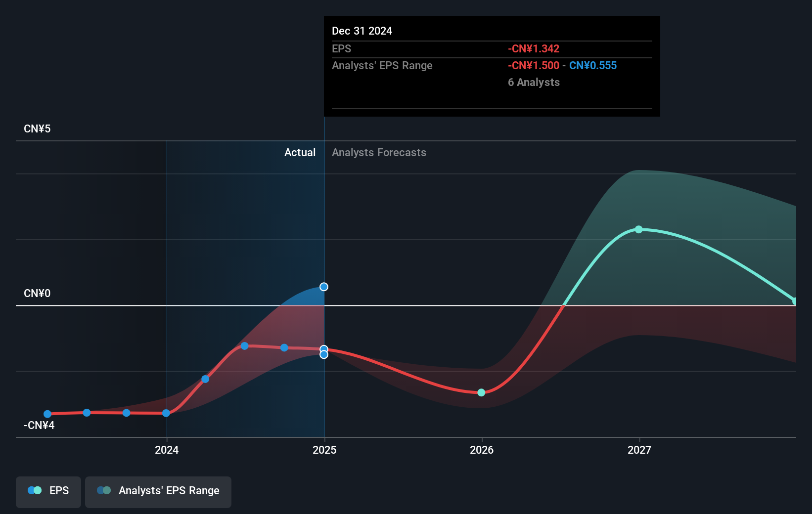
Task: Click the -CN¥1.342 EPS value in tooltip
Action: [534, 48]
